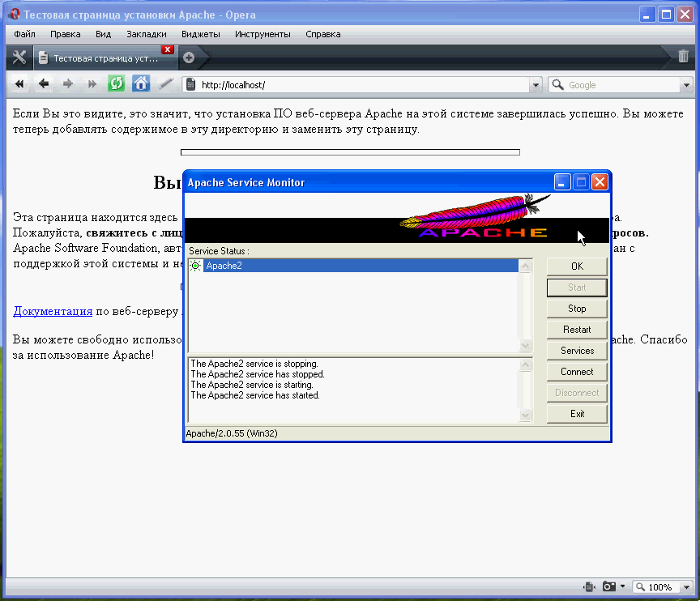700x601 pixels.
Task: Click the magnifier icon in search box
Action: pyautogui.click(x=557, y=84)
